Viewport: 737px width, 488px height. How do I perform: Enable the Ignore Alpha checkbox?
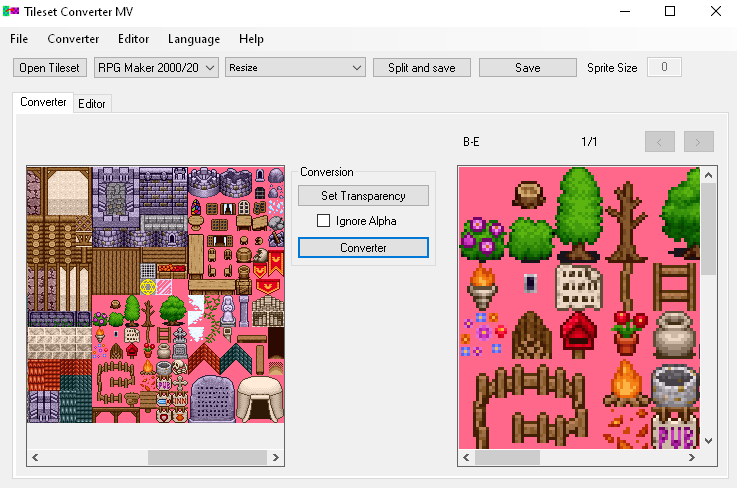coord(324,221)
